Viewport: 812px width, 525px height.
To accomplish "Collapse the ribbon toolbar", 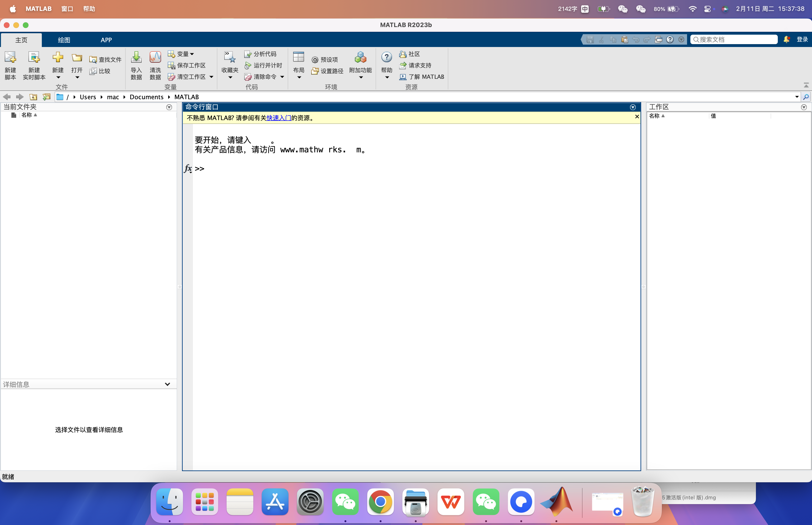I will 806,85.
